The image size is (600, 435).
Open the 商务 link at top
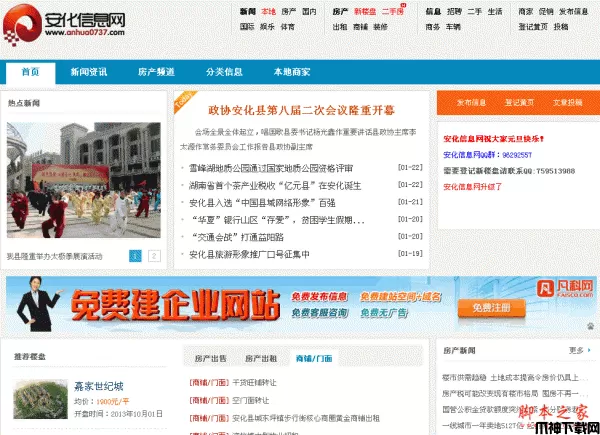tap(433, 27)
